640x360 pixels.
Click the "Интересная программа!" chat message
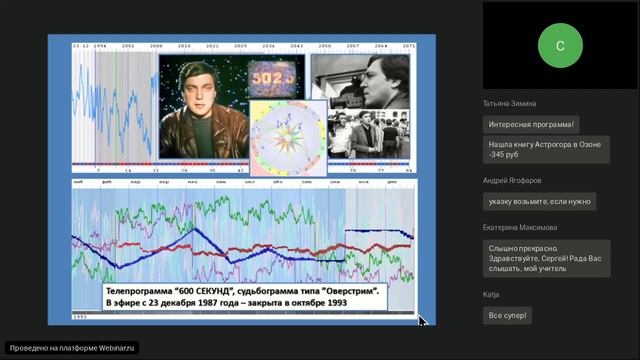(531, 124)
